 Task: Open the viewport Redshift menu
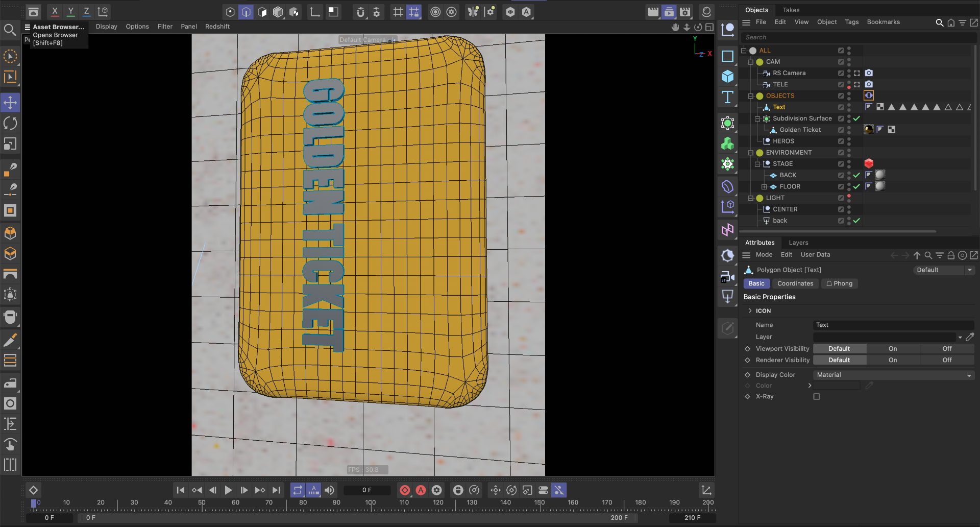coord(217,27)
